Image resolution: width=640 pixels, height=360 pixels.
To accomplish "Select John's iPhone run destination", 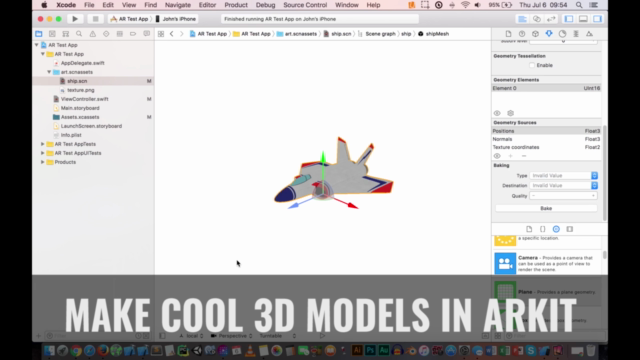I will (x=176, y=19).
